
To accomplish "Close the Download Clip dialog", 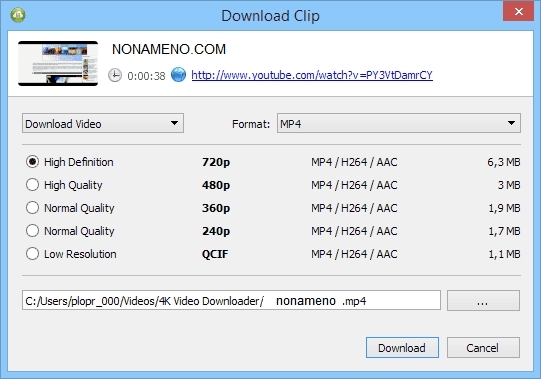I will pyautogui.click(x=519, y=11).
